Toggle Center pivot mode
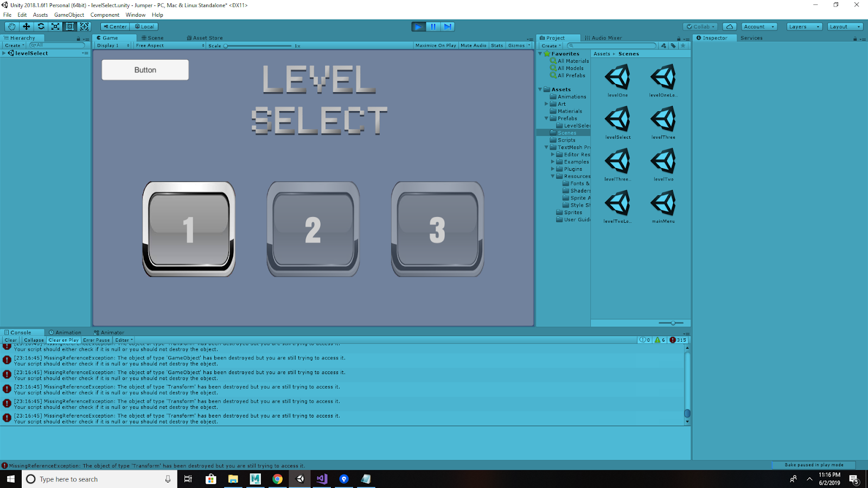 (x=115, y=27)
